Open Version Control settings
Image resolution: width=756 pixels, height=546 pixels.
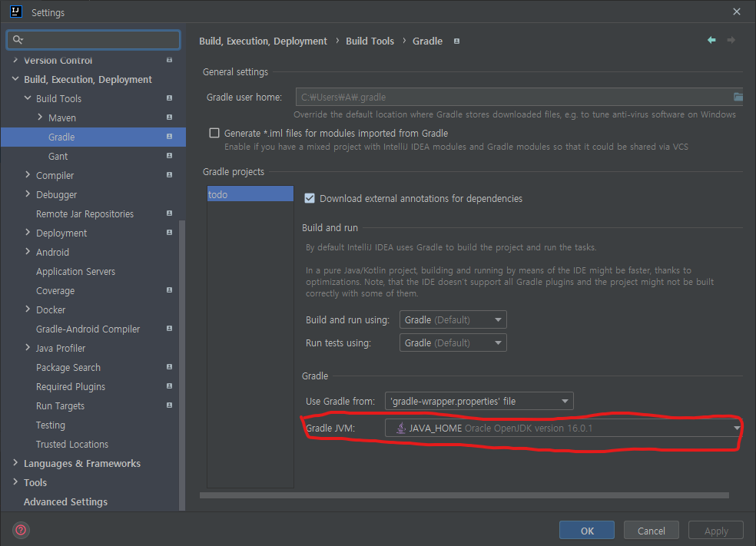tap(58, 60)
